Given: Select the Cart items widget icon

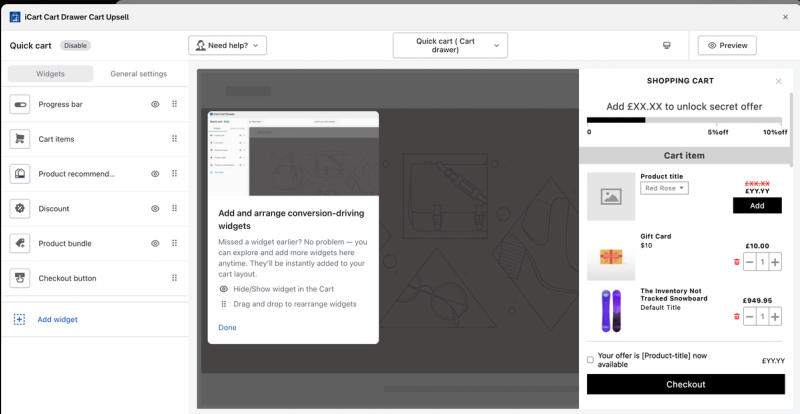Looking at the screenshot, I should point(20,139).
